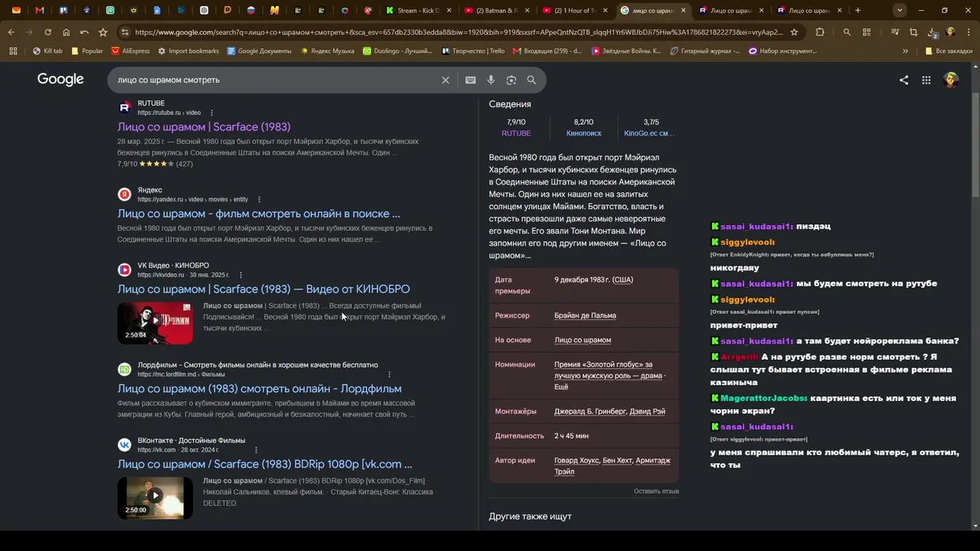The image size is (980, 551).
Task: Open the media controls button in toolbar
Action: [894, 32]
